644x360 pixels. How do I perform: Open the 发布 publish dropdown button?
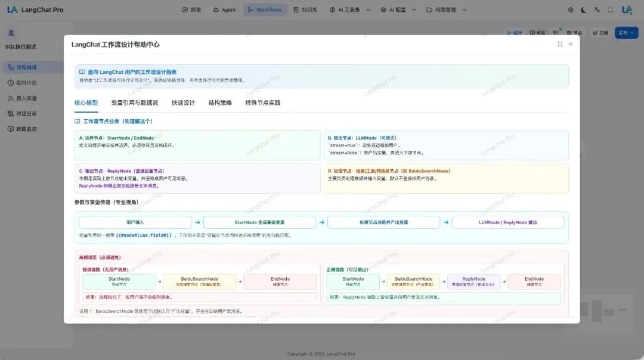[x=626, y=32]
